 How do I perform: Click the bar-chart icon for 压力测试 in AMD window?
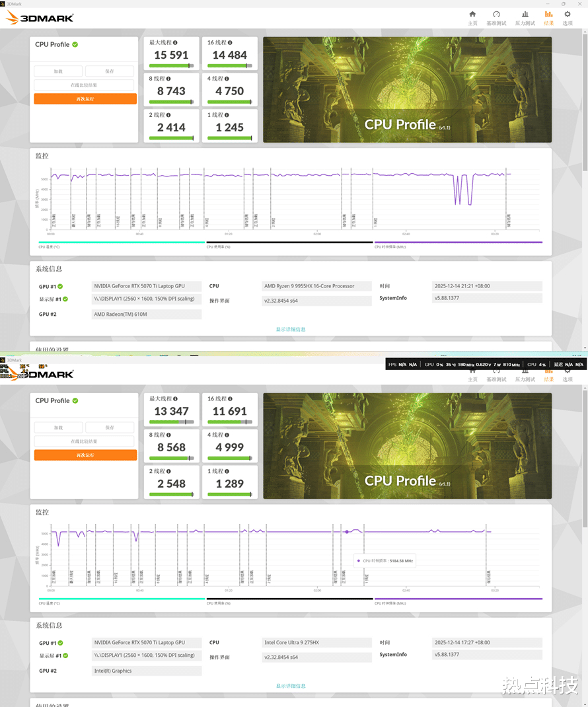525,14
